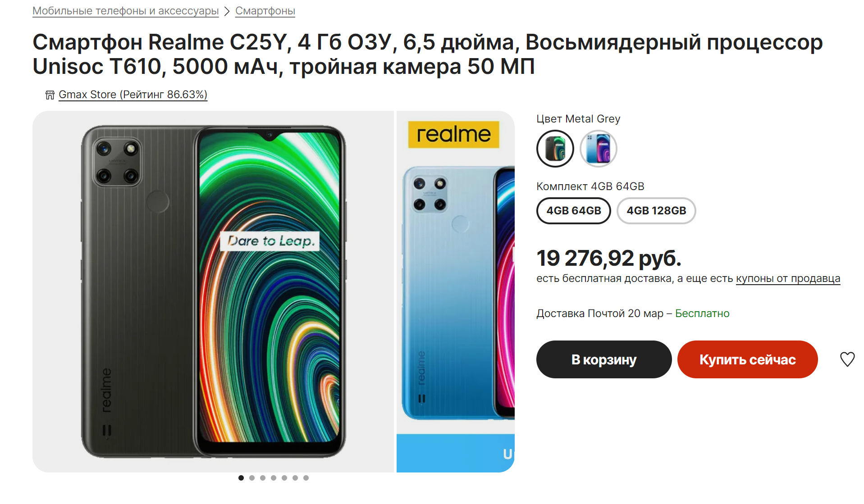Image resolution: width=864 pixels, height=504 pixels.
Task: Open the blue Realme phone gallery image
Action: (456, 291)
